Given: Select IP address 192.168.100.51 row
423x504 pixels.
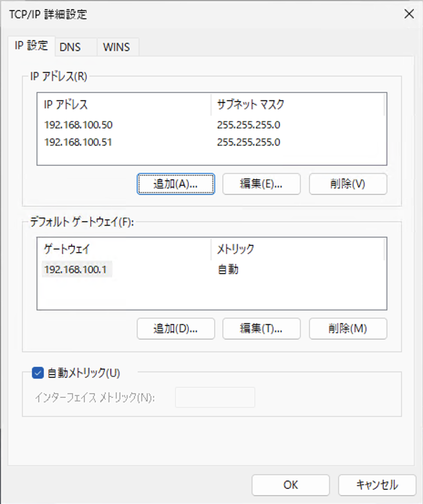Looking at the screenshot, I should [212, 142].
